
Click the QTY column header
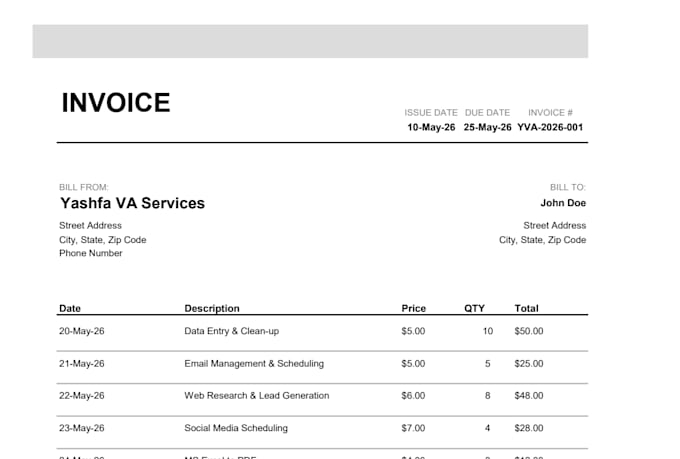(x=474, y=308)
